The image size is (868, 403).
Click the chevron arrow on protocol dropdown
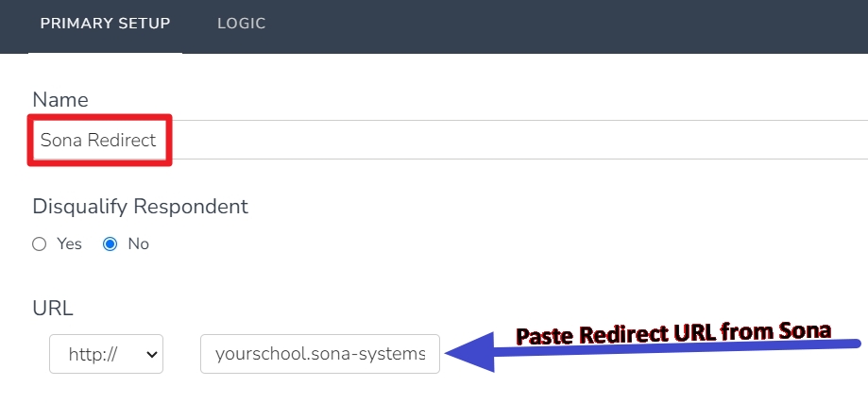151,354
